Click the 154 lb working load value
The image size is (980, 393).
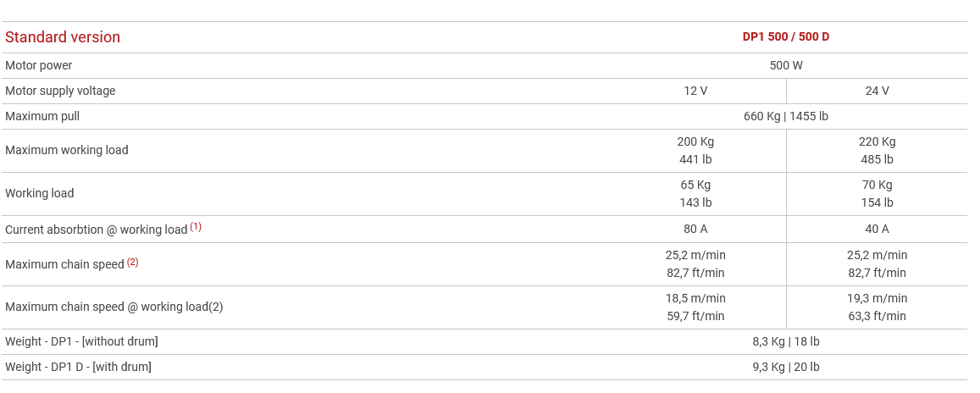(877, 202)
